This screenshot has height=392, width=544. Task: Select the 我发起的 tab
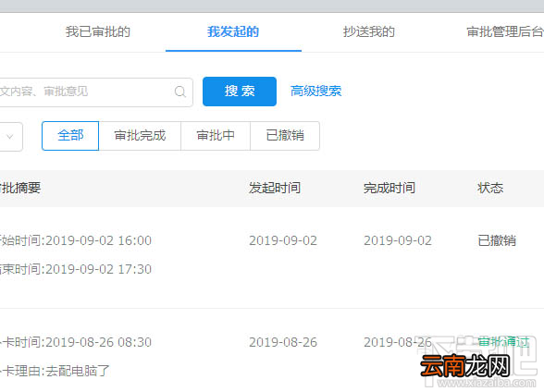click(233, 31)
